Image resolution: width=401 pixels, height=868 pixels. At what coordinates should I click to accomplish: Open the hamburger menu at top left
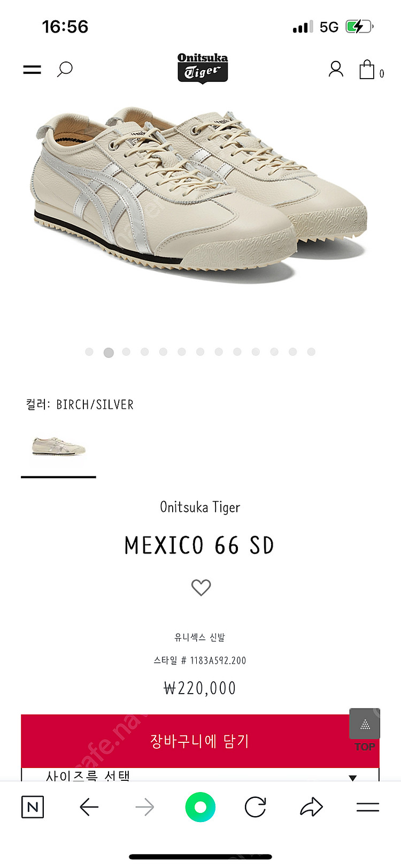point(32,70)
